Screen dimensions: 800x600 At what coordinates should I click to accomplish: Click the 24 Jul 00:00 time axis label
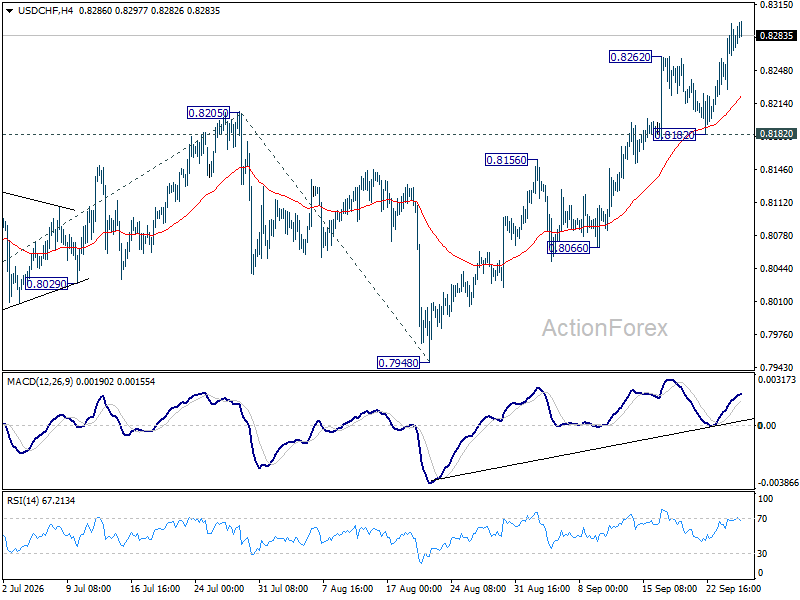point(219,589)
